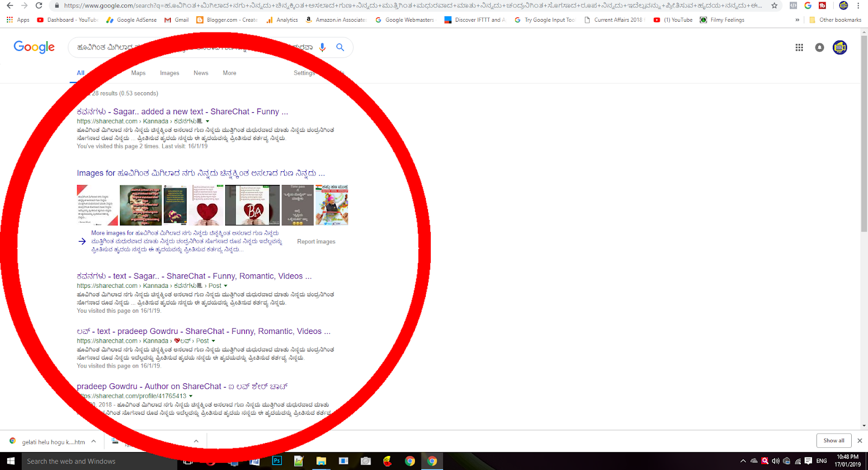The width and height of the screenshot is (868, 470).
Task: Open 'pradeep Gowdru - Author on ShareChat' result
Action: 182,387
